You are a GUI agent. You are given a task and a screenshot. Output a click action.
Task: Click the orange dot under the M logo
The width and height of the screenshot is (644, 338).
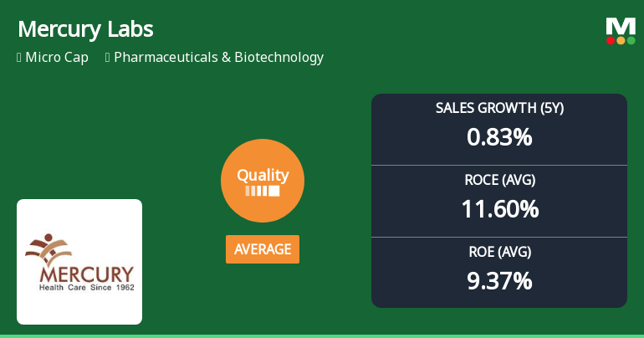pos(621,40)
